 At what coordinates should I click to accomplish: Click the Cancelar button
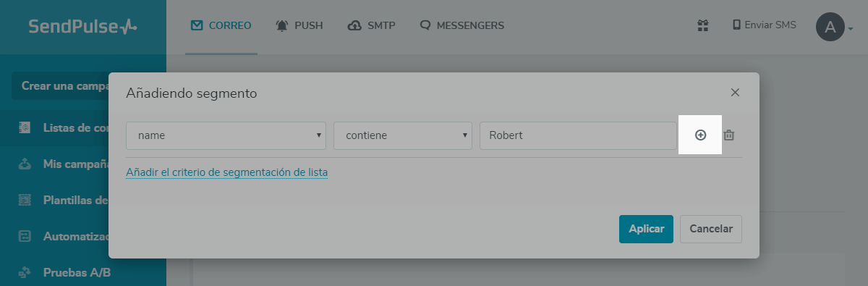click(x=711, y=229)
